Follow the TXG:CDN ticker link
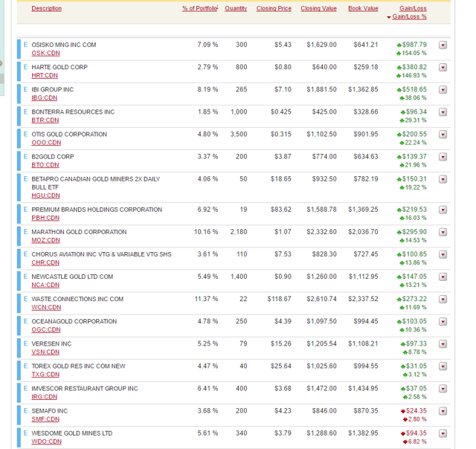 45,375
